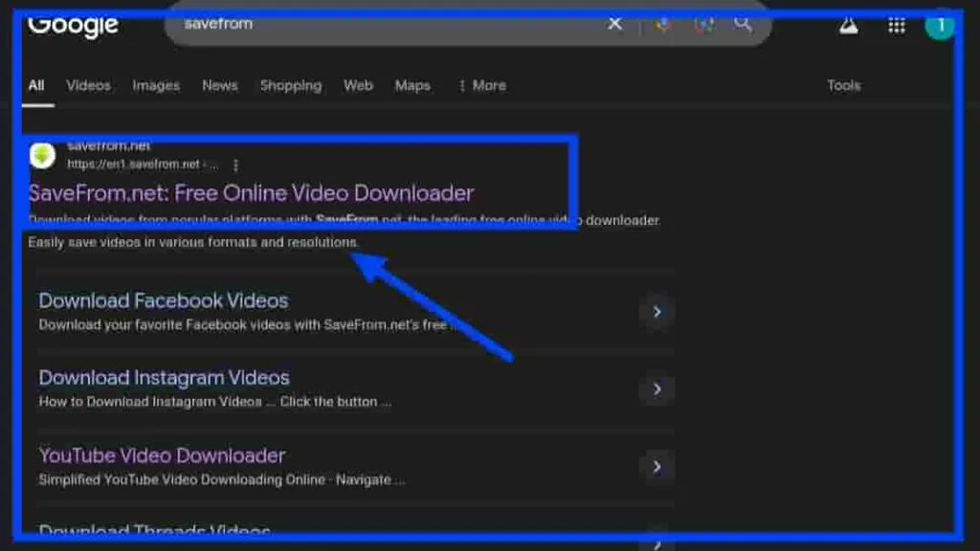
Task: Select the All results tab
Action: (36, 85)
